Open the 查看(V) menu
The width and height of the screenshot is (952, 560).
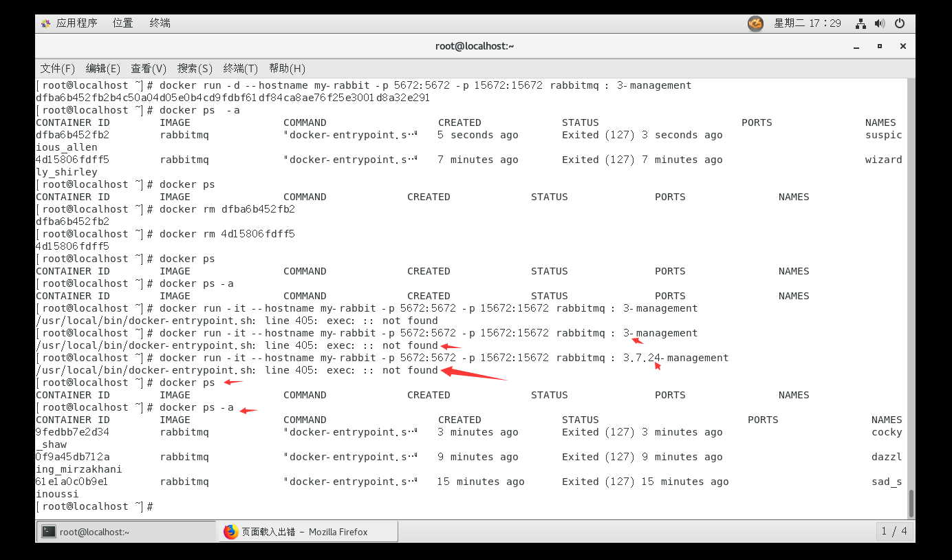(x=149, y=68)
